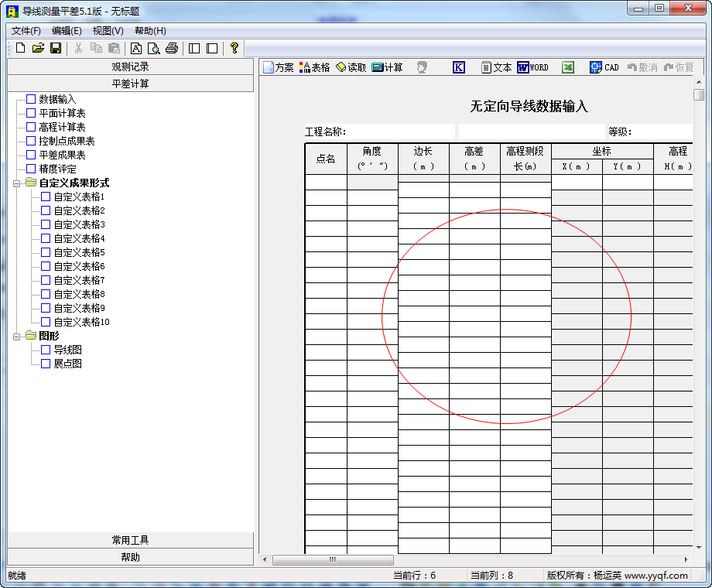Click the Excel export toolbar icon
The image size is (712, 588).
click(x=567, y=67)
